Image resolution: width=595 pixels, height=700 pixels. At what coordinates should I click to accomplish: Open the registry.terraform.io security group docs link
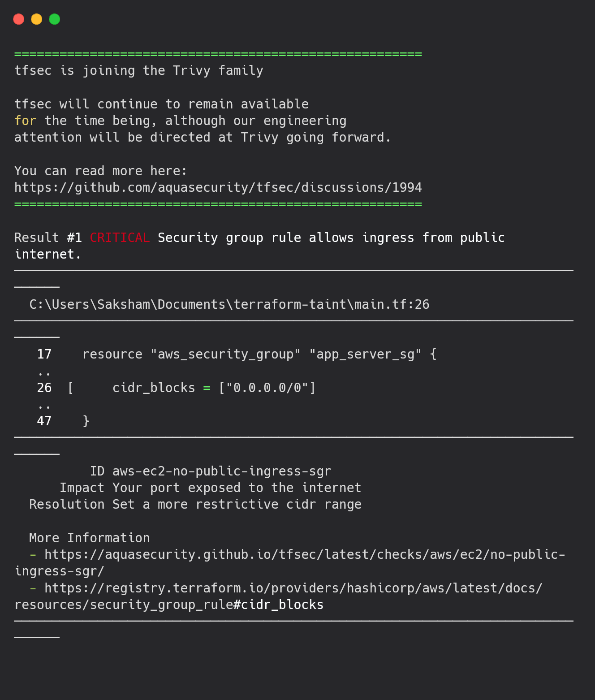(x=278, y=596)
